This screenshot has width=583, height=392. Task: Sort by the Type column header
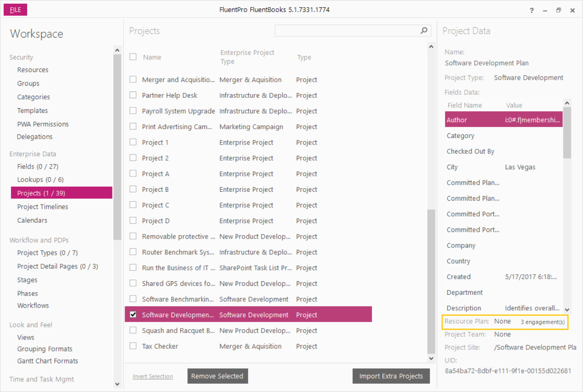coord(304,57)
